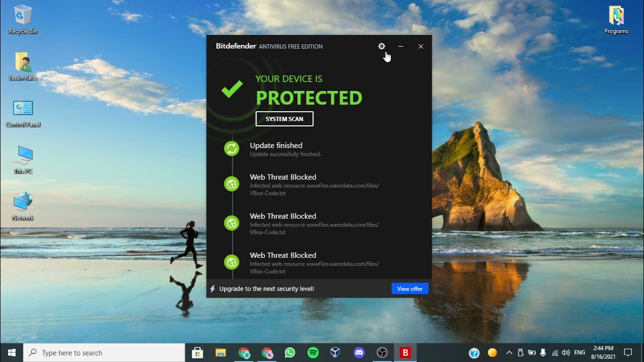Click 'Upgrade to the next security level!' text

coord(267,289)
